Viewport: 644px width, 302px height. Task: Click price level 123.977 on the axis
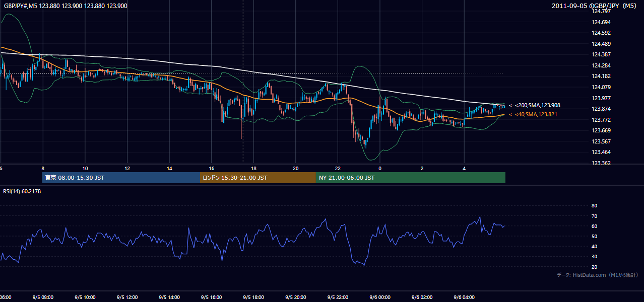coord(601,98)
